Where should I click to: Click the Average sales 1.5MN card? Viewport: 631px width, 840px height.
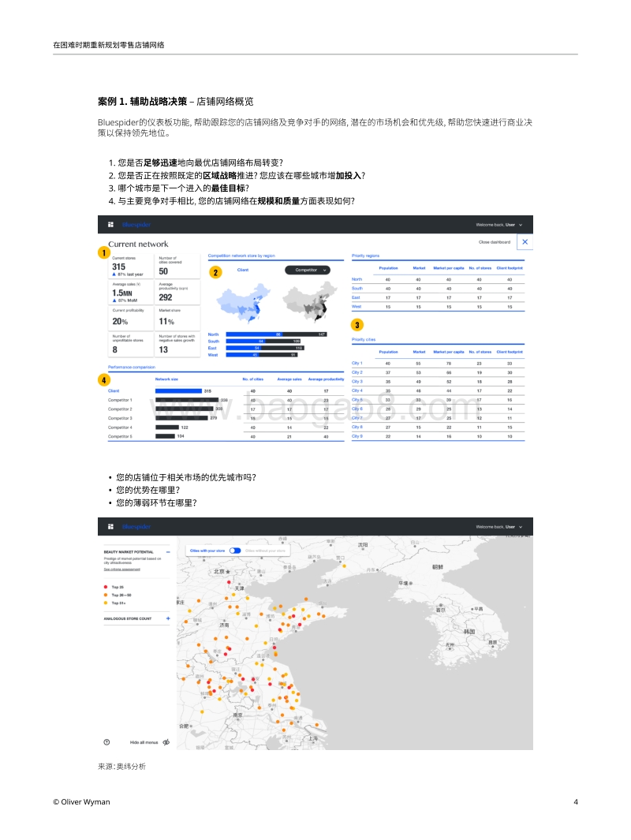click(x=130, y=293)
